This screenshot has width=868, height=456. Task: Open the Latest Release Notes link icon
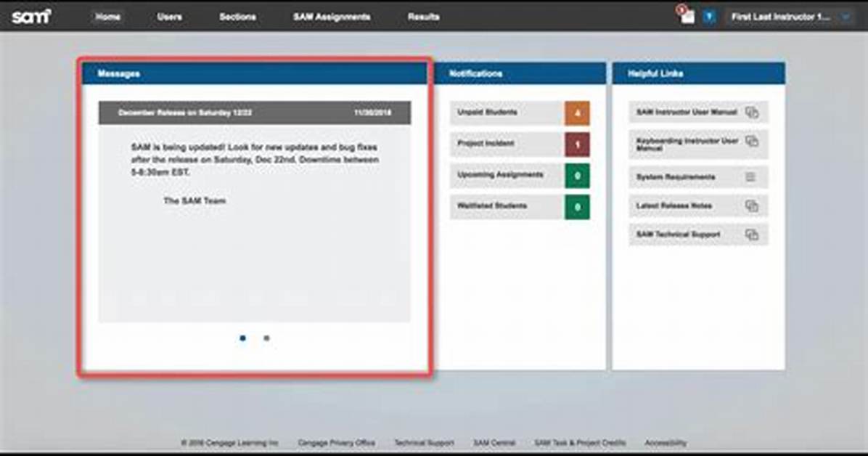coord(751,206)
